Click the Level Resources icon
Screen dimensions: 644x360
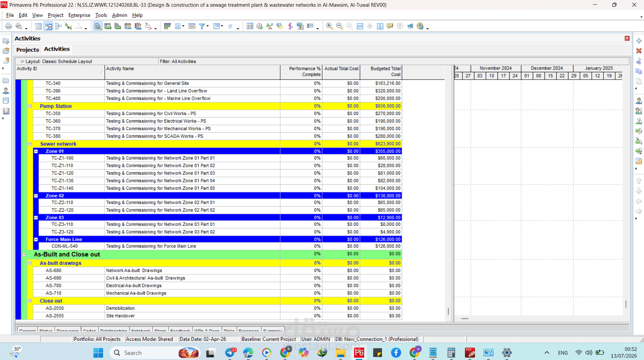click(269, 26)
